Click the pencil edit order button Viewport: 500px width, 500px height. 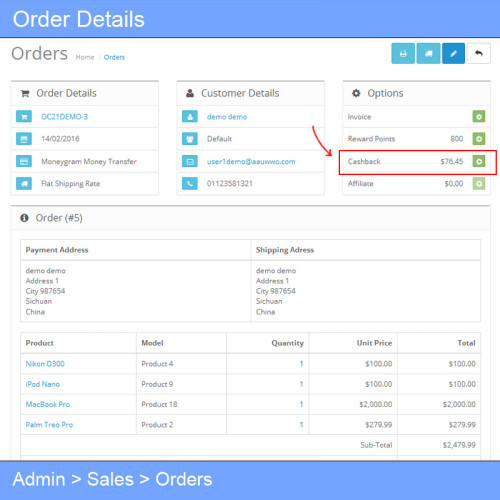point(453,53)
